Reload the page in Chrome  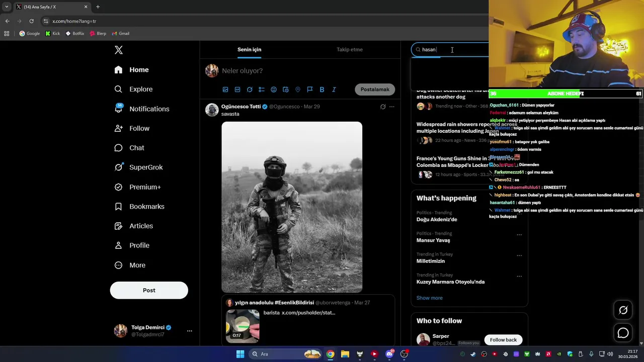click(31, 21)
